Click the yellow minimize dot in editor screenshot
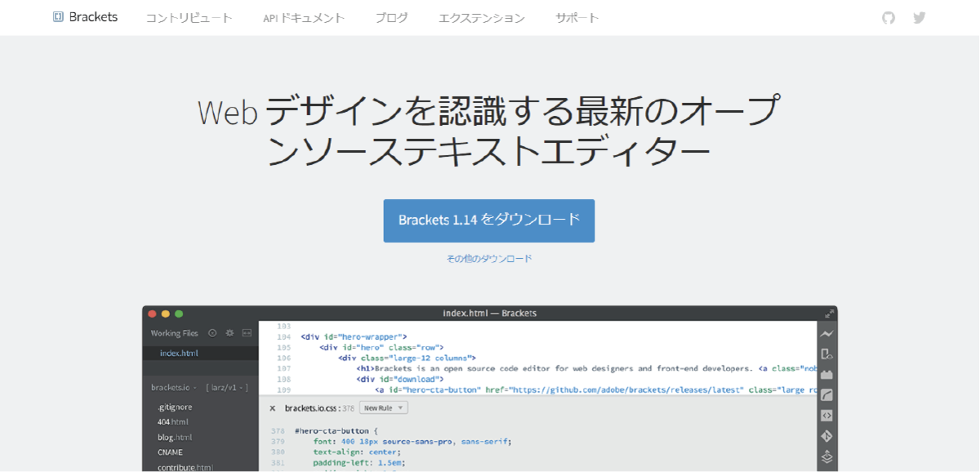The image size is (980, 472). (x=166, y=314)
